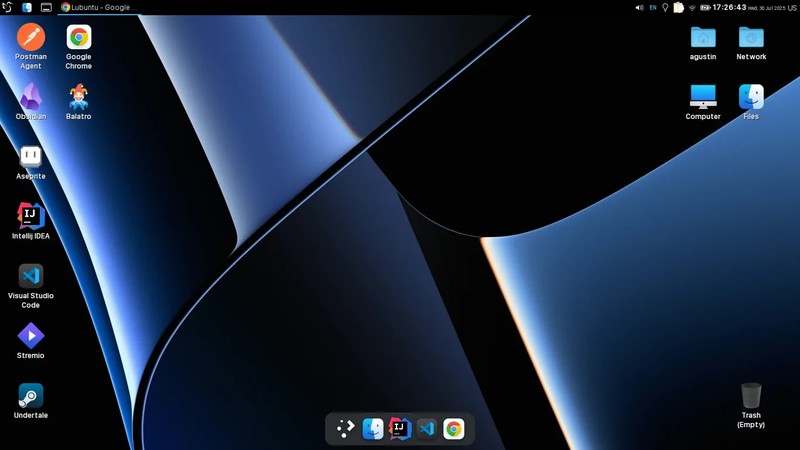Open the Google Chrome desktop shortcut
Viewport: 800px width, 450px height.
tap(79, 46)
